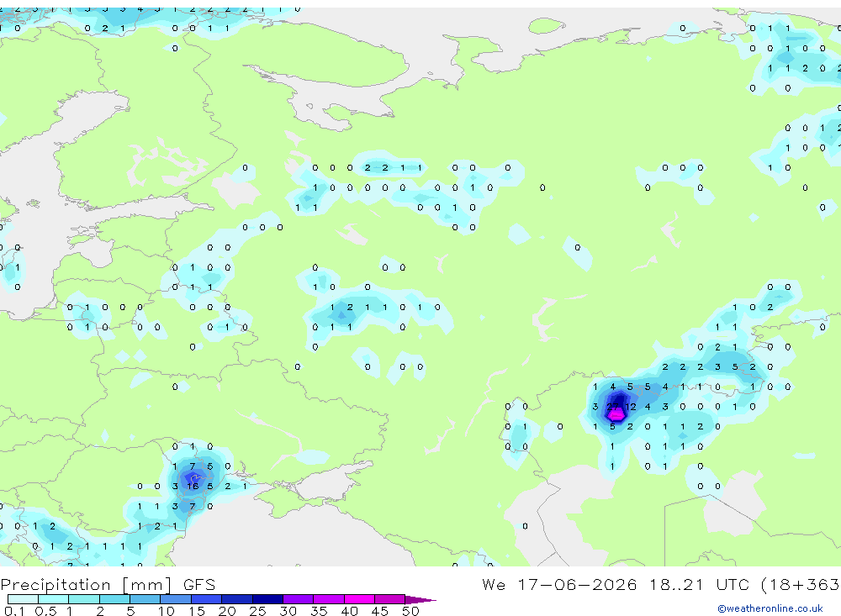Click the 30–35 mm purple legend swatch
841x616 pixels.
pos(299,599)
